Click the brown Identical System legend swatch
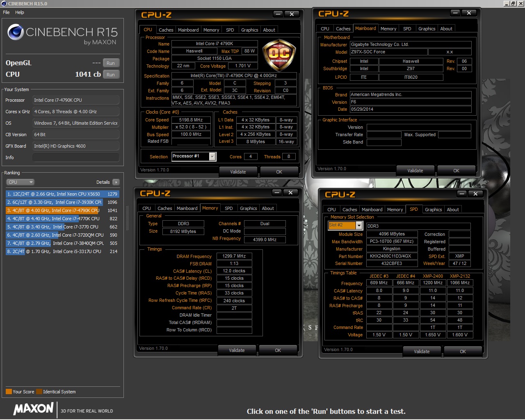The width and height of the screenshot is (525, 420). [39, 391]
